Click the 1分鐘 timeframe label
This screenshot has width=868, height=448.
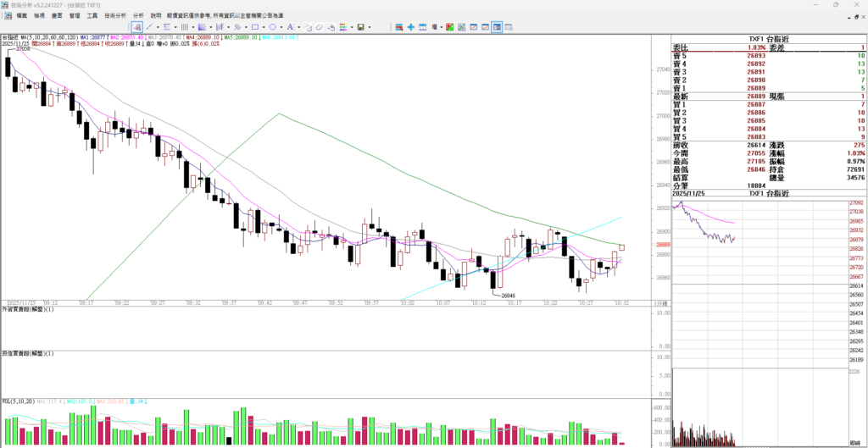(660, 301)
